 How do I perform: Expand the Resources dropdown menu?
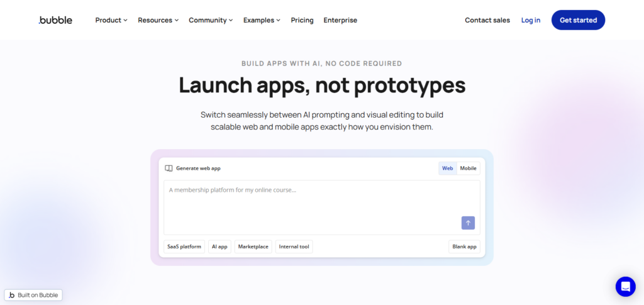click(158, 20)
